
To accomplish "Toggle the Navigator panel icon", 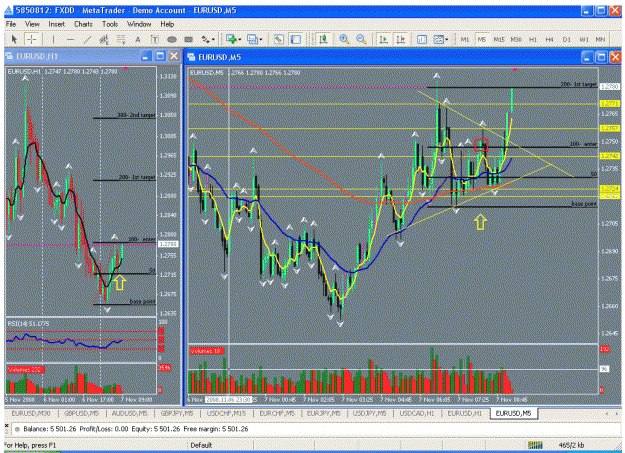I will 296,39.
